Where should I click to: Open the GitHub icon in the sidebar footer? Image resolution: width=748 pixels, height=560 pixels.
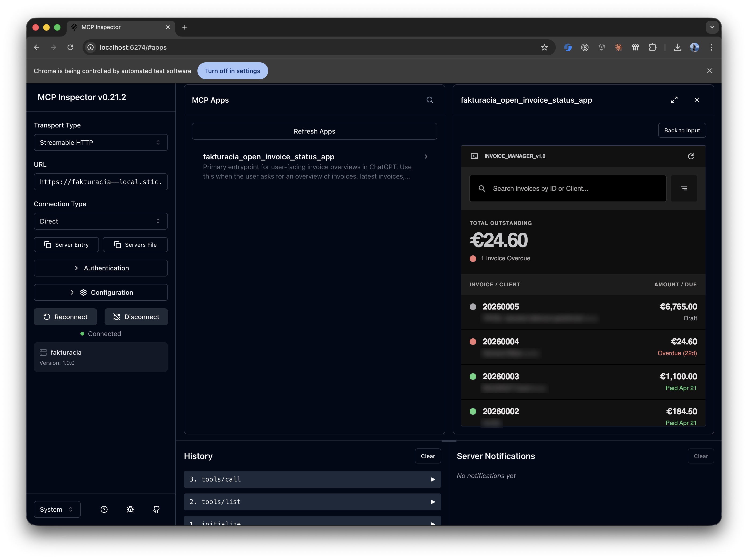pos(157,509)
